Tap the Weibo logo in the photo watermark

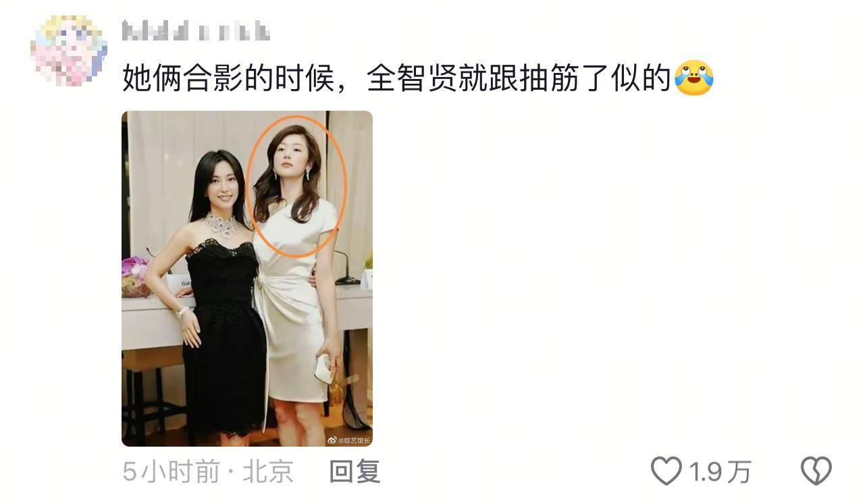(x=332, y=441)
